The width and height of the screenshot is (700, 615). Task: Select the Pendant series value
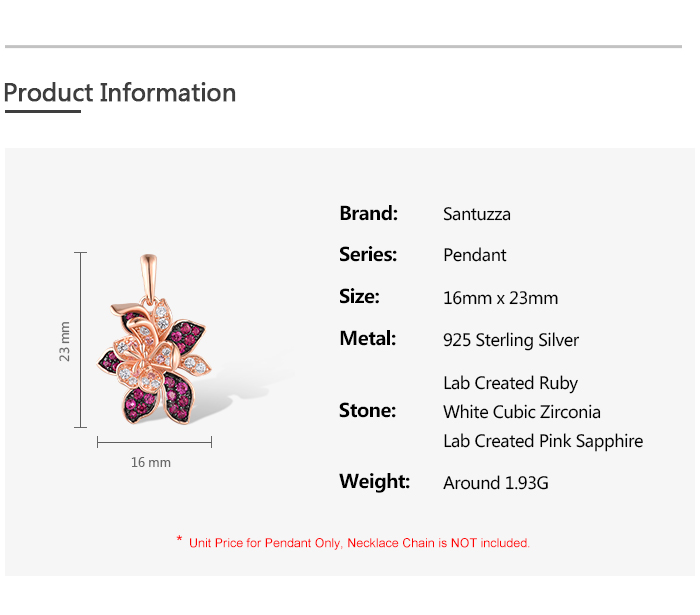coord(475,255)
